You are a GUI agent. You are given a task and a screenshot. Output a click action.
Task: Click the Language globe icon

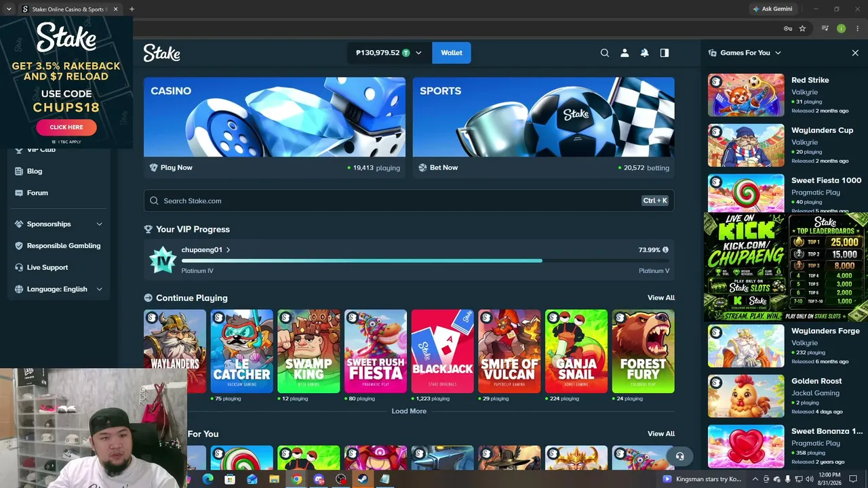click(x=19, y=289)
